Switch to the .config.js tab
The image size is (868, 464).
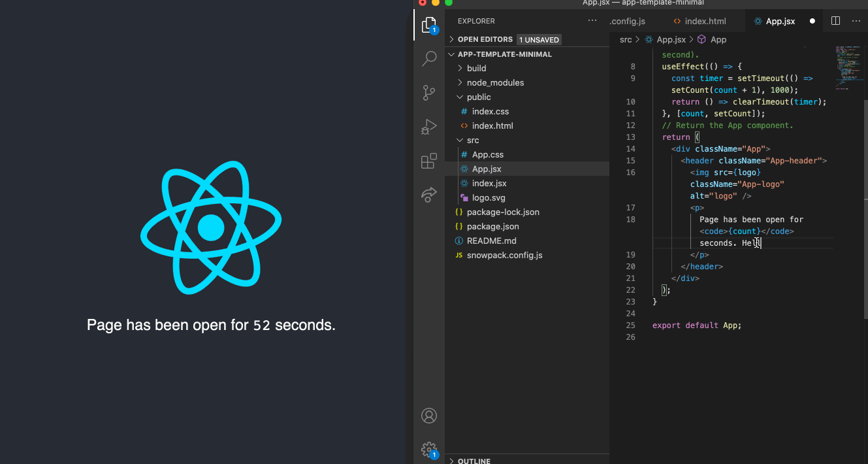point(627,20)
